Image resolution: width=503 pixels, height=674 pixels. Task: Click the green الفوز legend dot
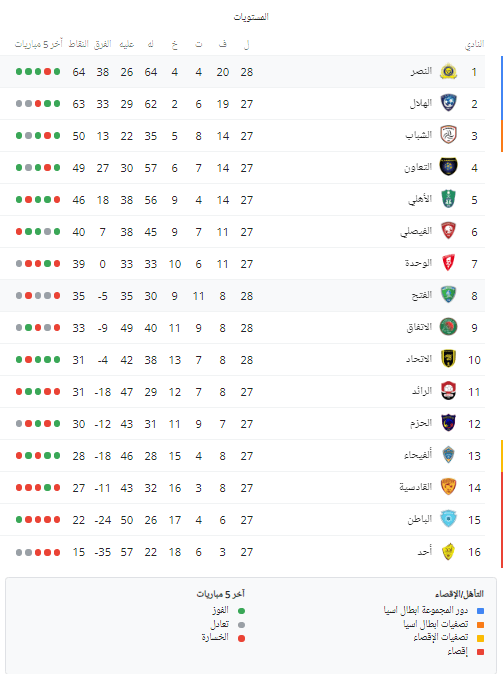[x=242, y=611]
